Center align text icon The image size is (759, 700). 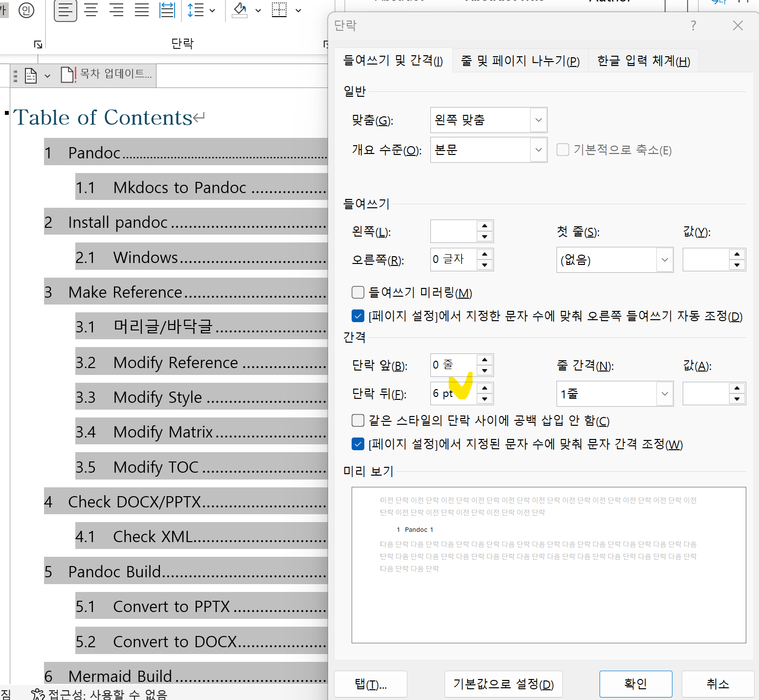point(91,10)
